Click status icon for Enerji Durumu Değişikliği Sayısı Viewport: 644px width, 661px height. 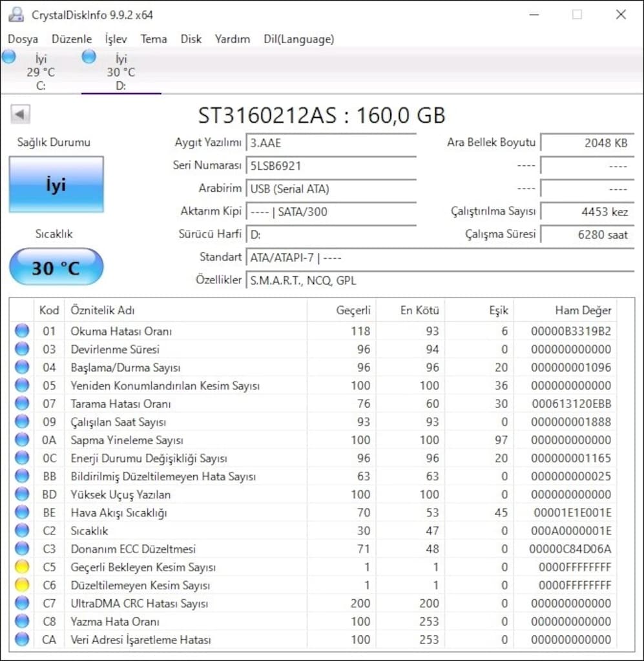click(22, 458)
